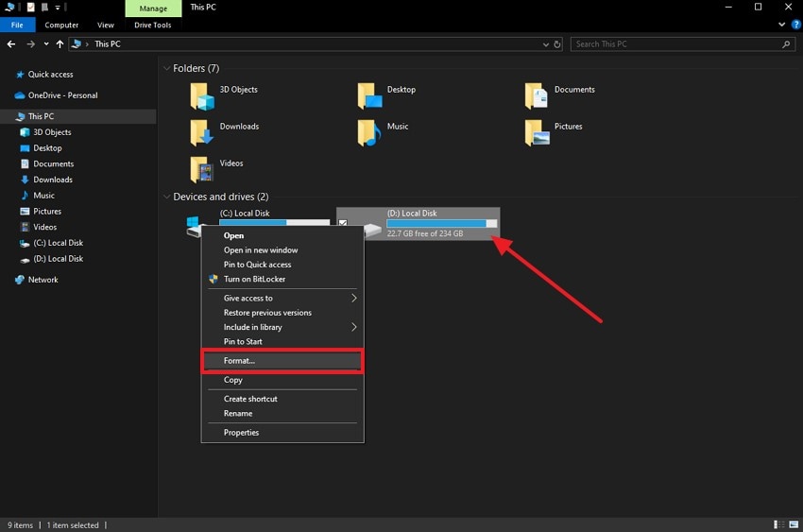Choose Open in the context menu

click(282, 235)
